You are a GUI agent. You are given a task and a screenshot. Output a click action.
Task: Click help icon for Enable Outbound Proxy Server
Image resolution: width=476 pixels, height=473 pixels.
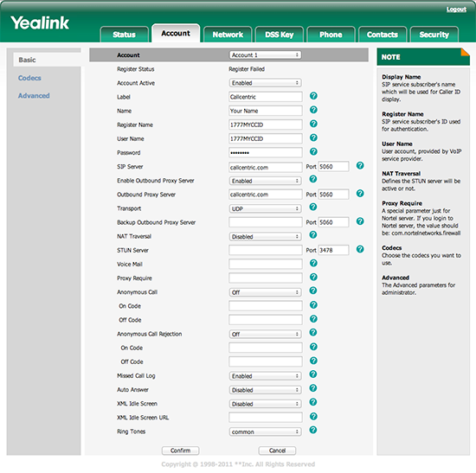[313, 179]
